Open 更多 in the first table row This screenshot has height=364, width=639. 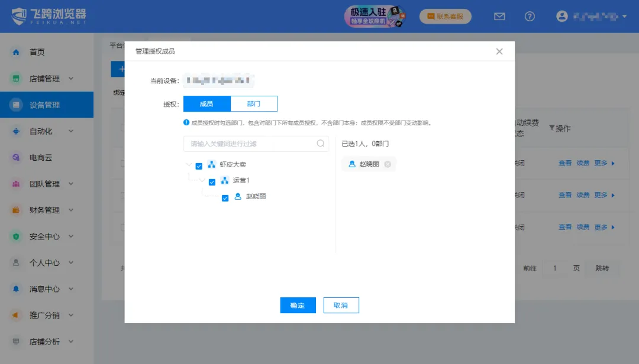pyautogui.click(x=604, y=163)
